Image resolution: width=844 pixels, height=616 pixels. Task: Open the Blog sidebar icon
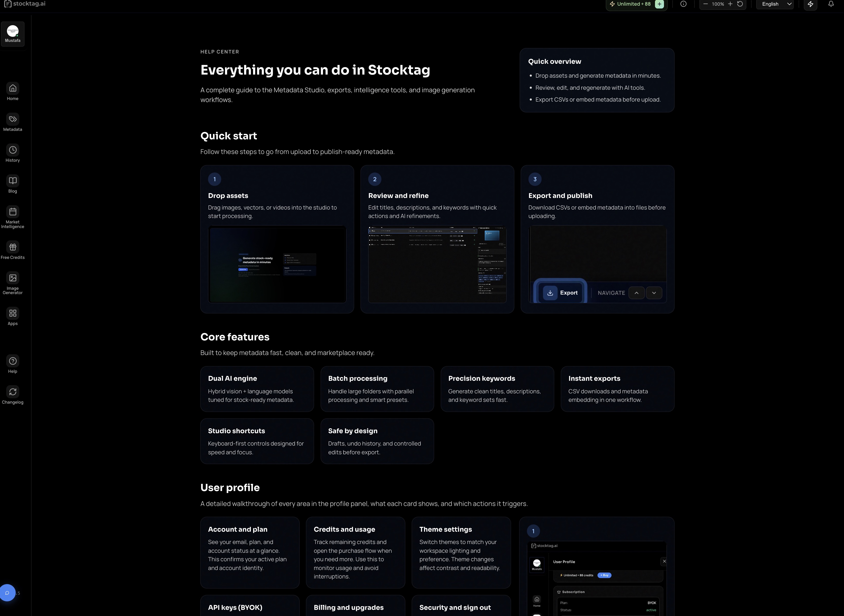tap(13, 181)
